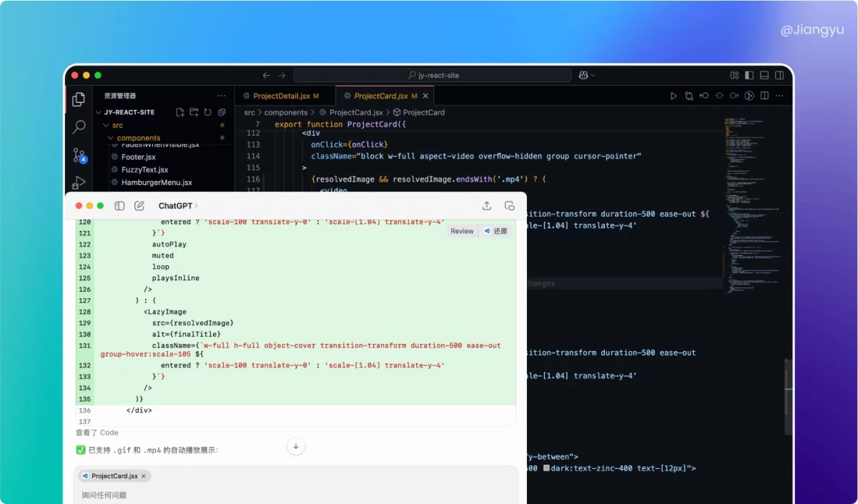Click the share icon in ChatGPT window
This screenshot has width=858, height=504.
coord(487,206)
